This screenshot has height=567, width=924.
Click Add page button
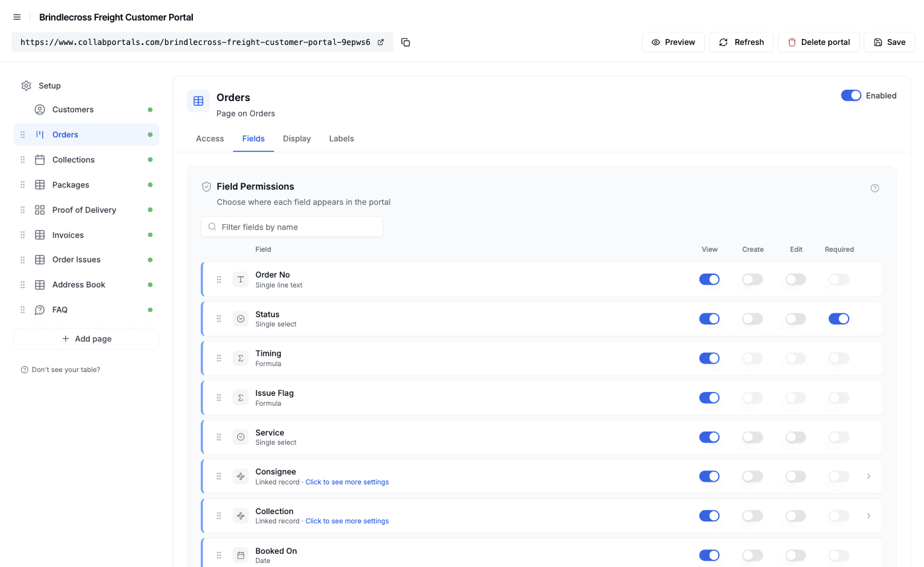pyautogui.click(x=86, y=339)
